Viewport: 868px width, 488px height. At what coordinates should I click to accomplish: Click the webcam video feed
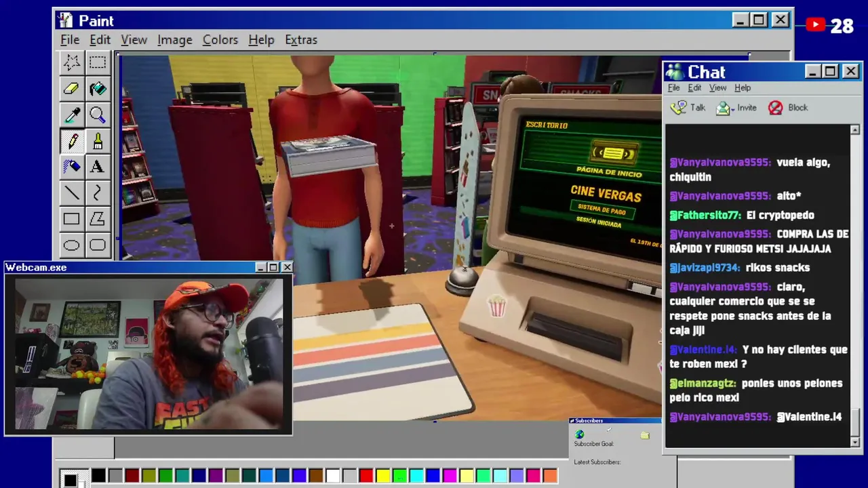[149, 353]
